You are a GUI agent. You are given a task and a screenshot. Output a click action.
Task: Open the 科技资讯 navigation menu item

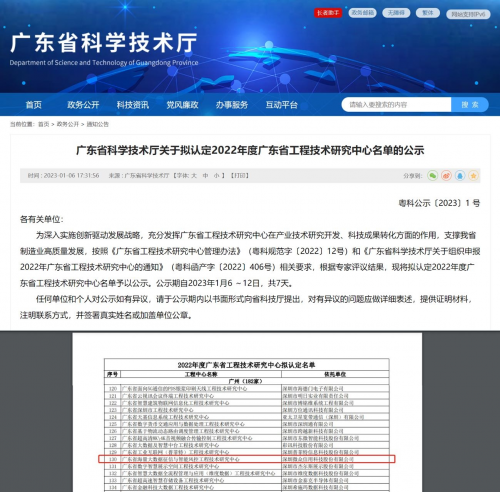point(133,105)
